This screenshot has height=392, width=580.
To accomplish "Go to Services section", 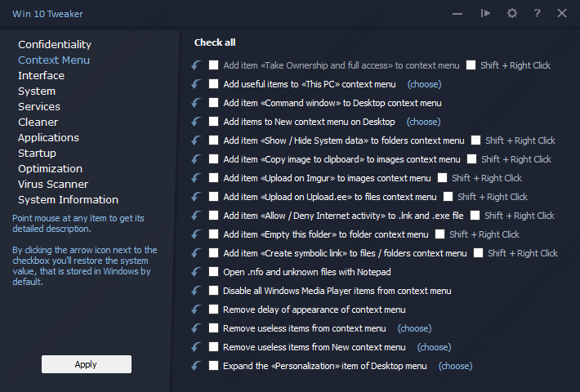I will coord(39,107).
